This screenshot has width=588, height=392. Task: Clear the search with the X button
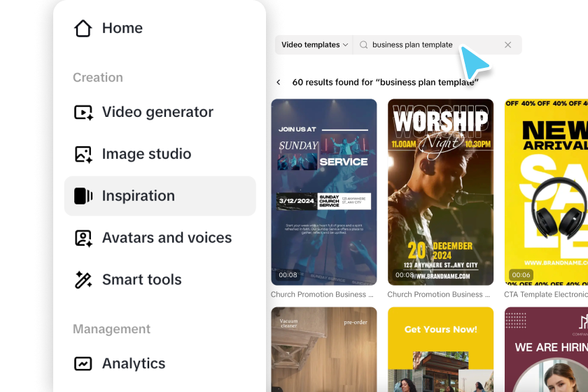tap(507, 45)
